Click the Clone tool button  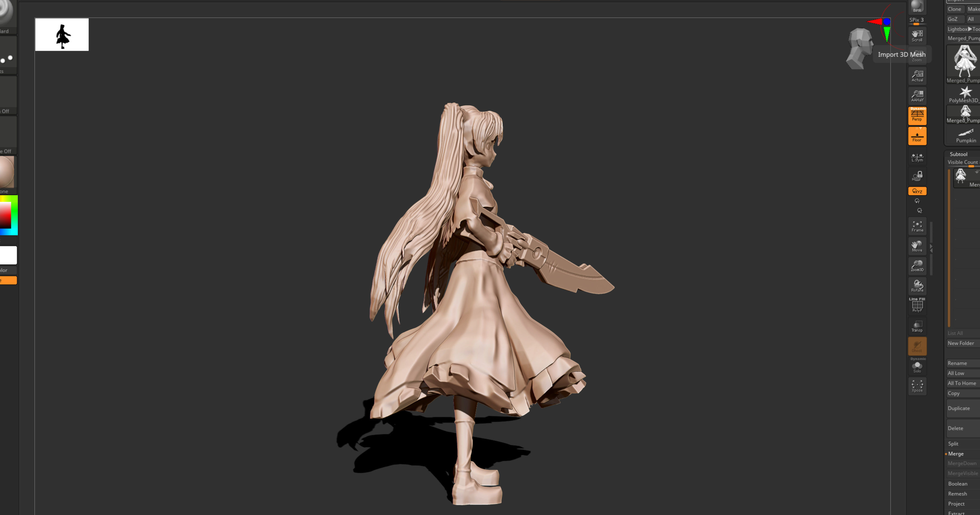[x=955, y=9]
